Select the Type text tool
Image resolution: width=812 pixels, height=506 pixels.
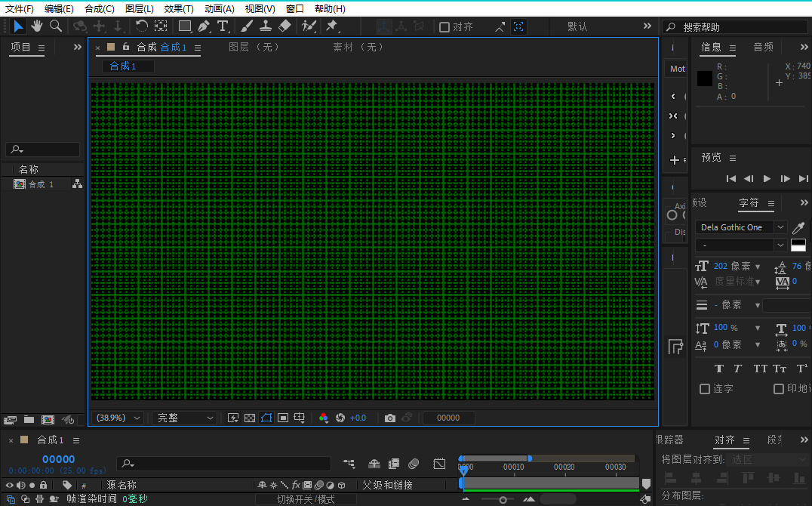click(x=223, y=26)
